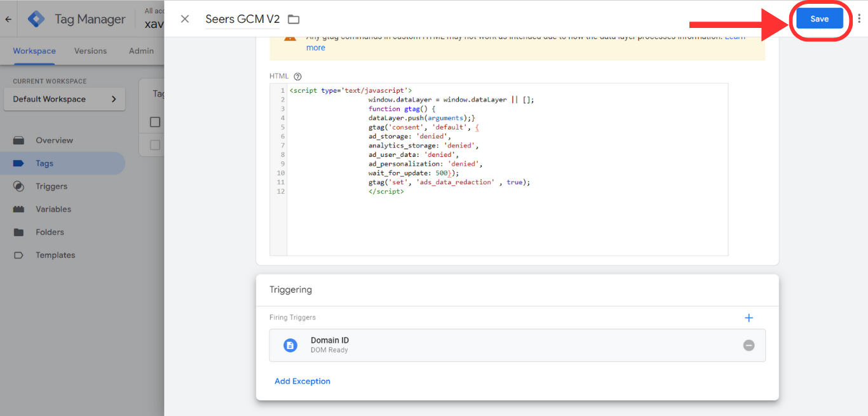The width and height of the screenshot is (868, 416).
Task: Switch to the Workspace tab
Action: pyautogui.click(x=34, y=51)
